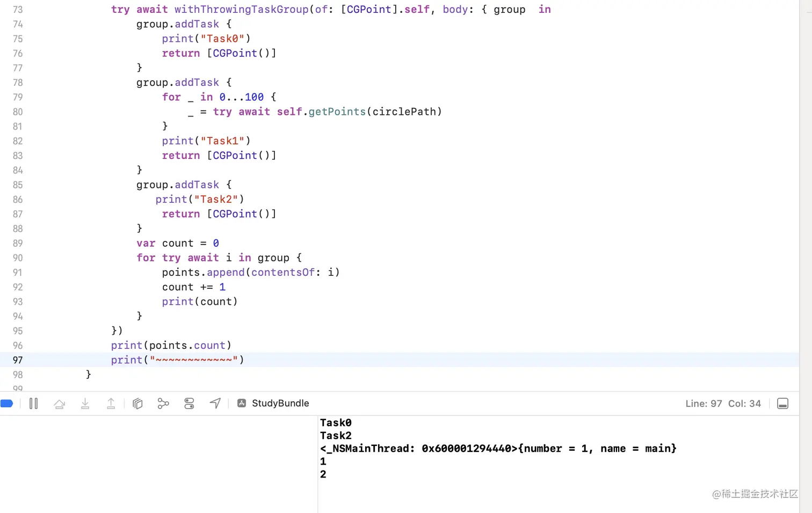812x513 pixels.
Task: Click line number 90 in gutter
Action: [x=18, y=258]
